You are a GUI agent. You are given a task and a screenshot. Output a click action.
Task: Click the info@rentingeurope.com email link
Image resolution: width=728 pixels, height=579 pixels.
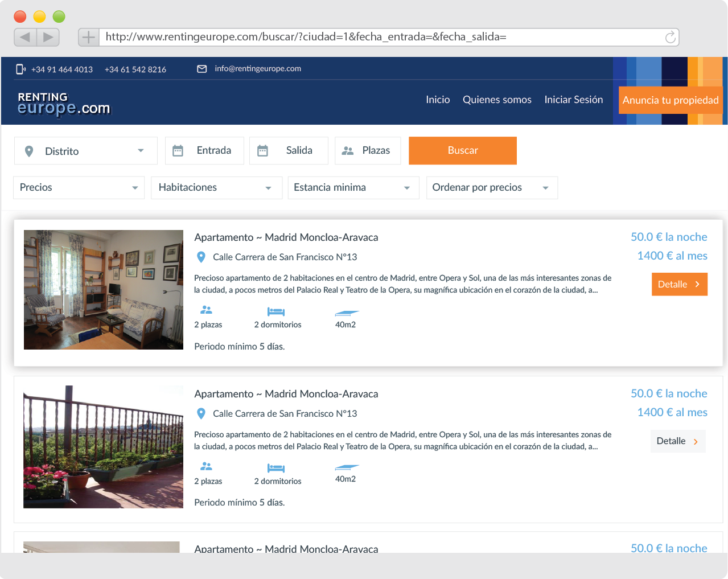coord(258,69)
